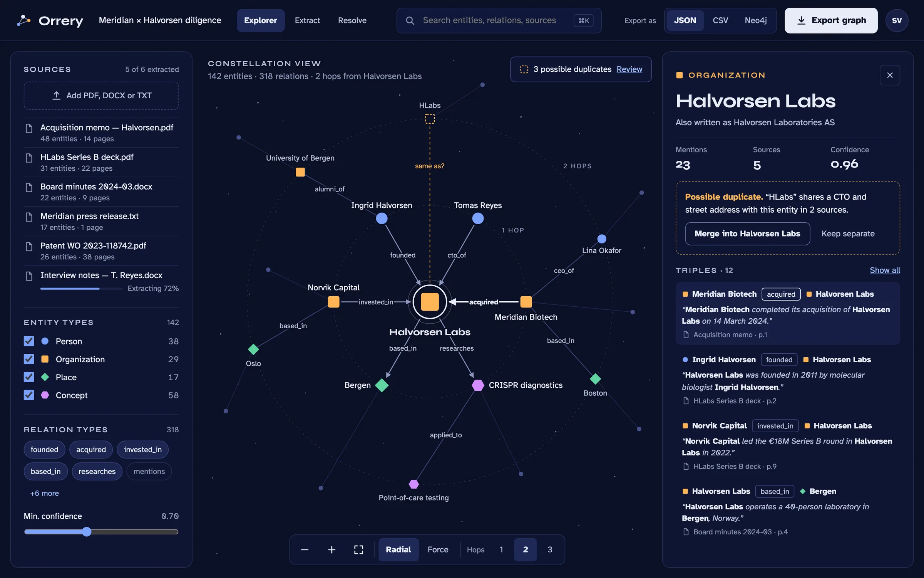Viewport: 924px width, 578px height.
Task: Select the Point-of-care testing node
Action: pyautogui.click(x=414, y=484)
